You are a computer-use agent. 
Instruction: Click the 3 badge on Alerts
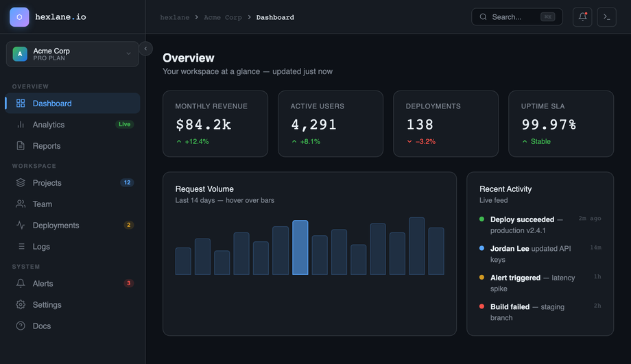[x=129, y=283]
